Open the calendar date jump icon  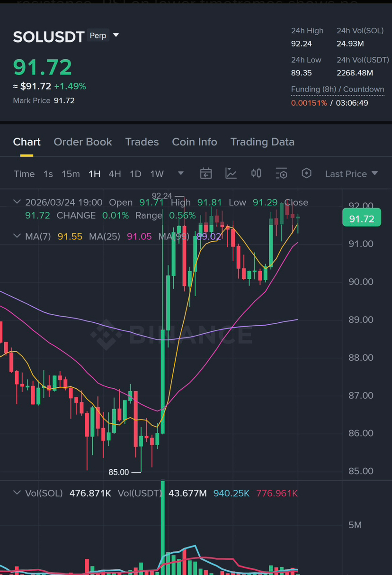pyautogui.click(x=205, y=173)
